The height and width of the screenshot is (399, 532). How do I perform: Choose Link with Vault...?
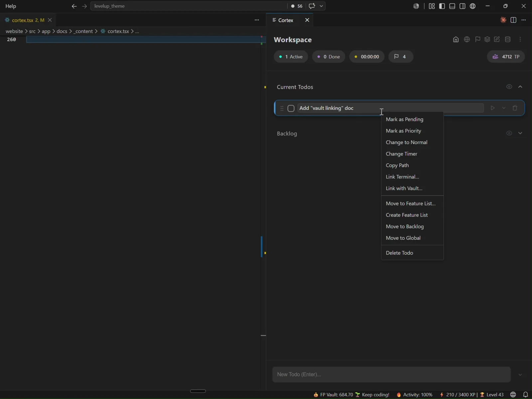tap(412, 188)
